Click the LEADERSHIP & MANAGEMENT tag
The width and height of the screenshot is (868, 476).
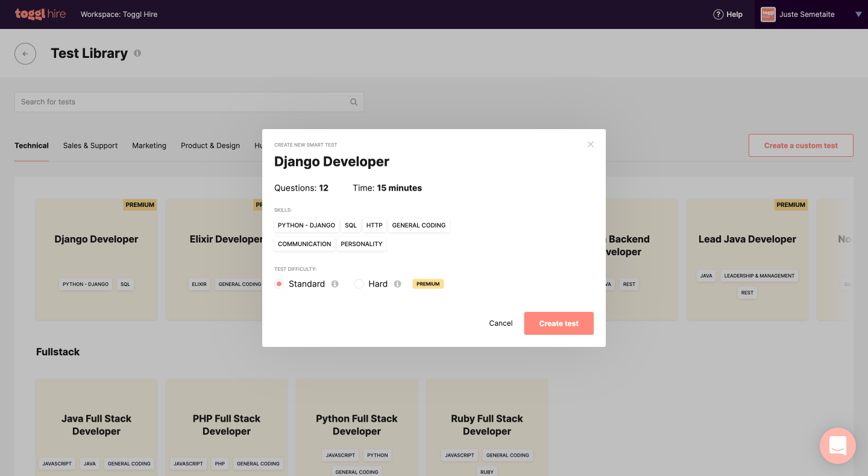point(759,276)
